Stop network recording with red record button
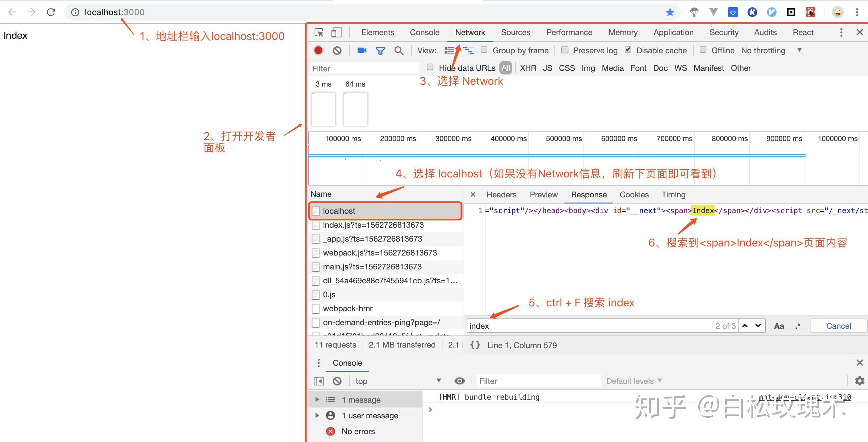868x442 pixels. [318, 50]
